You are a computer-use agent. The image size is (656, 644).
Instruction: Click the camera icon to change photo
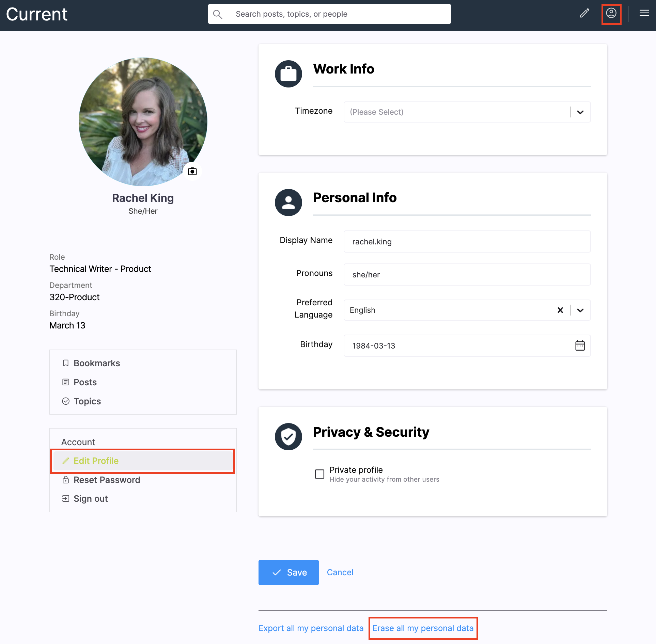point(192,171)
